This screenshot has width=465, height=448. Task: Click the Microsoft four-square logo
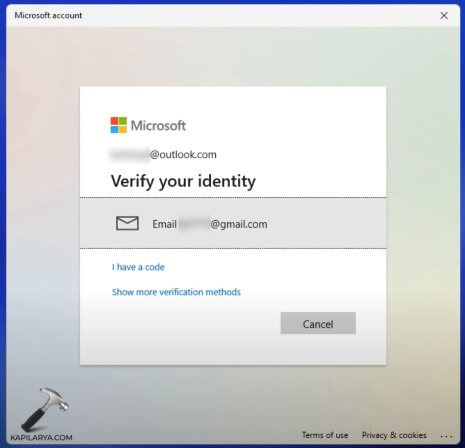(x=119, y=125)
